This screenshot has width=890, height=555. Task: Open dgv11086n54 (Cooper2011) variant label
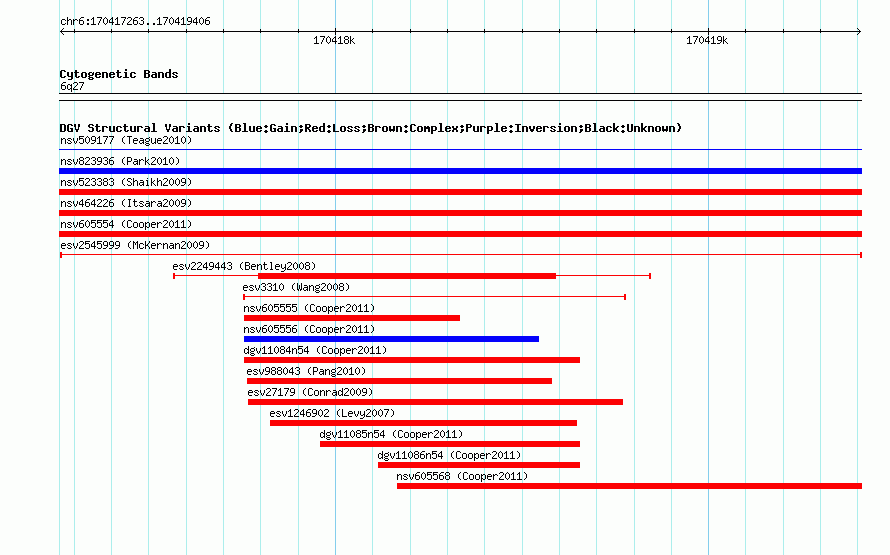click(449, 455)
